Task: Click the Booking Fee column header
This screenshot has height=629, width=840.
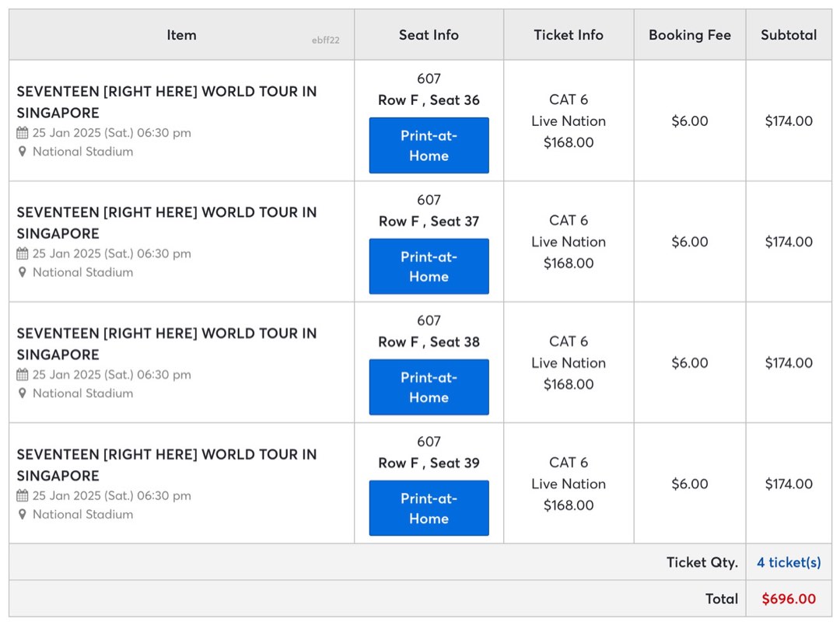Action: pyautogui.click(x=689, y=34)
